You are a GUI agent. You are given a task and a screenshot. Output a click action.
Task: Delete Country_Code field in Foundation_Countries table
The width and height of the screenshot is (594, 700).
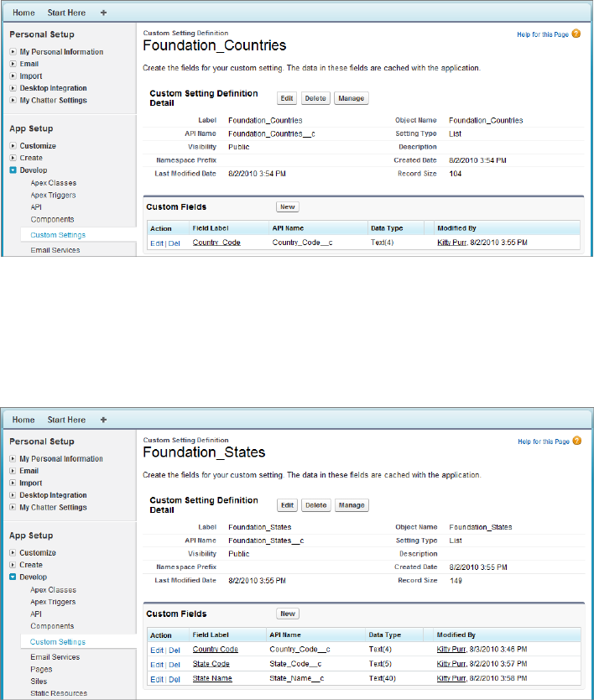click(x=174, y=243)
